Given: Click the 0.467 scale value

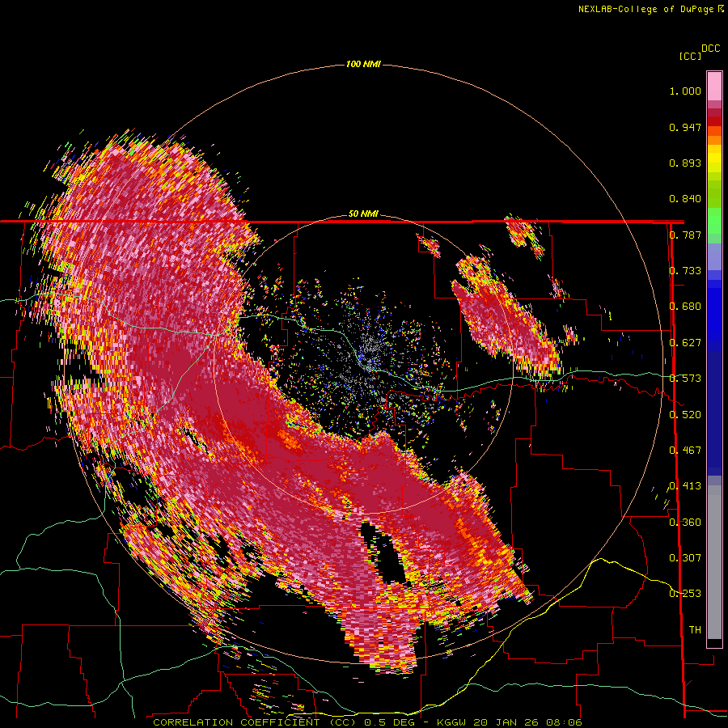Looking at the screenshot, I should 685,451.
